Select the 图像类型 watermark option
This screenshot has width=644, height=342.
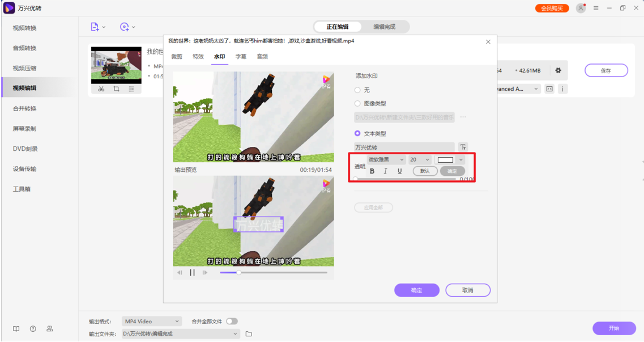357,104
